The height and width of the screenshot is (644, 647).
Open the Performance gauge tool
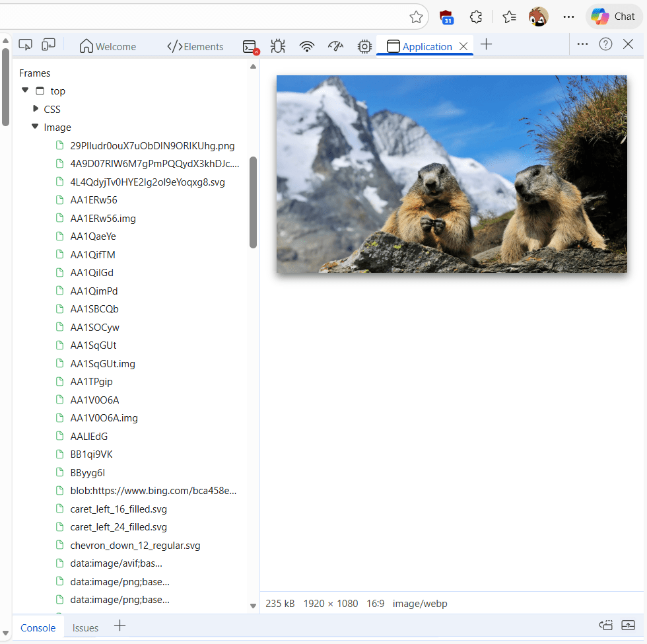point(335,46)
